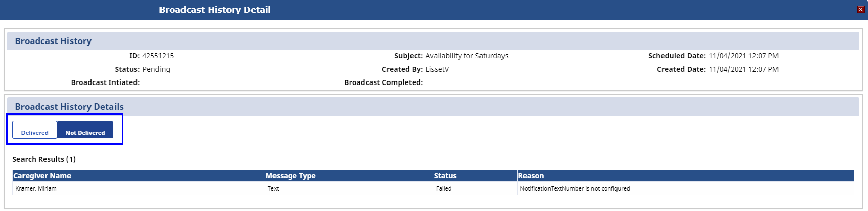Close the Broadcast History Detail dialog
Screen dimensions: 868x211
[x=861, y=10]
